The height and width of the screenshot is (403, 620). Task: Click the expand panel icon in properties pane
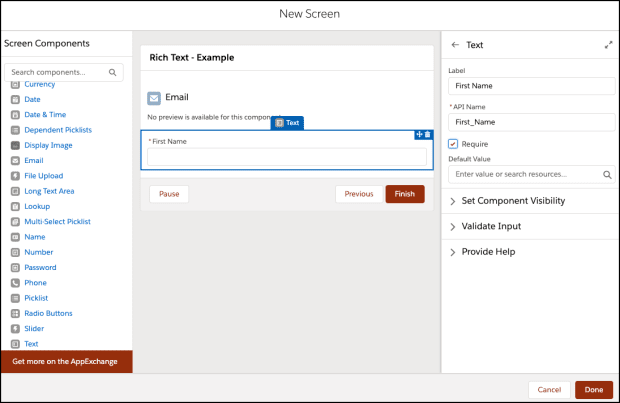point(608,45)
